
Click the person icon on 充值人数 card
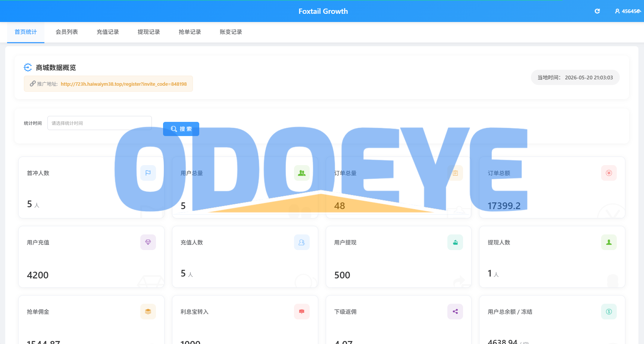pos(302,242)
